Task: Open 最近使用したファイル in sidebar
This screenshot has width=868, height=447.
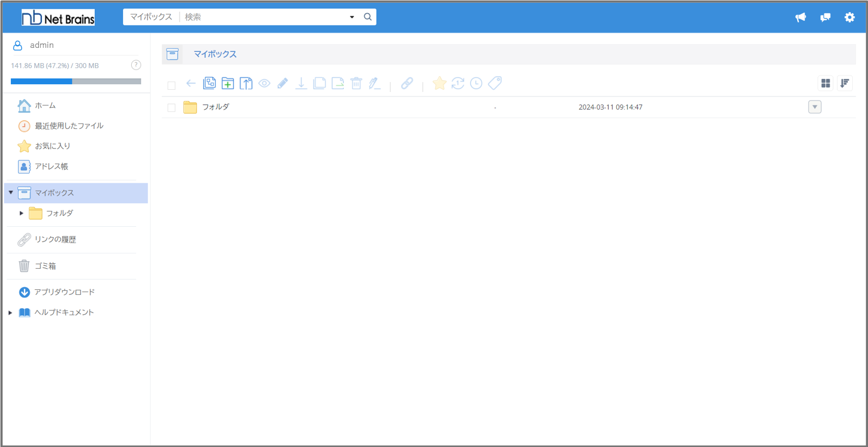Action: pos(69,126)
